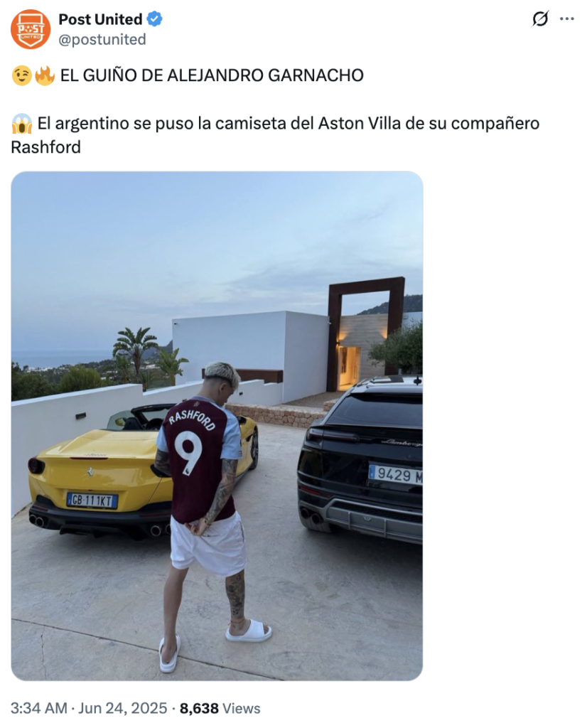The image size is (587, 728).
Task: Click the winking face emoji
Action: click(21, 75)
